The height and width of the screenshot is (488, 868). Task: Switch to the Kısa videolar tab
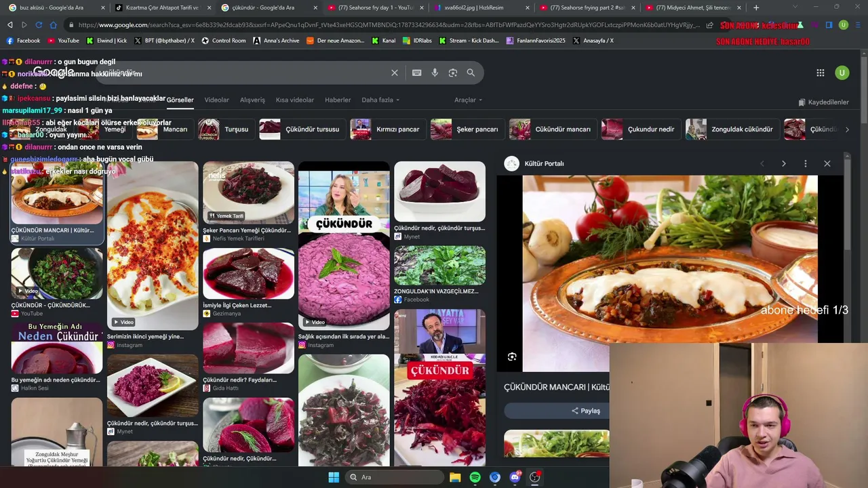[295, 100]
